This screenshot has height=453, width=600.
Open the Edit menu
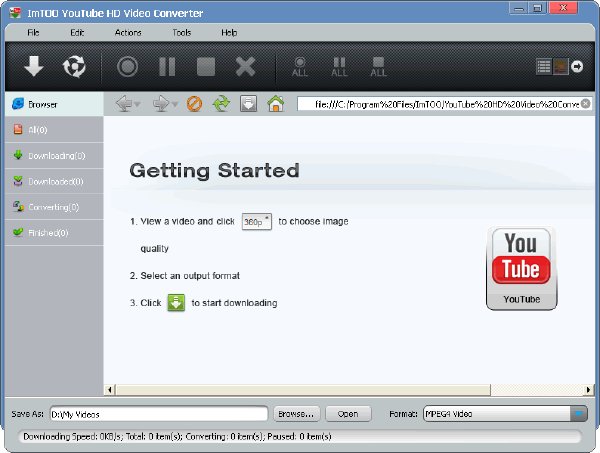77,33
